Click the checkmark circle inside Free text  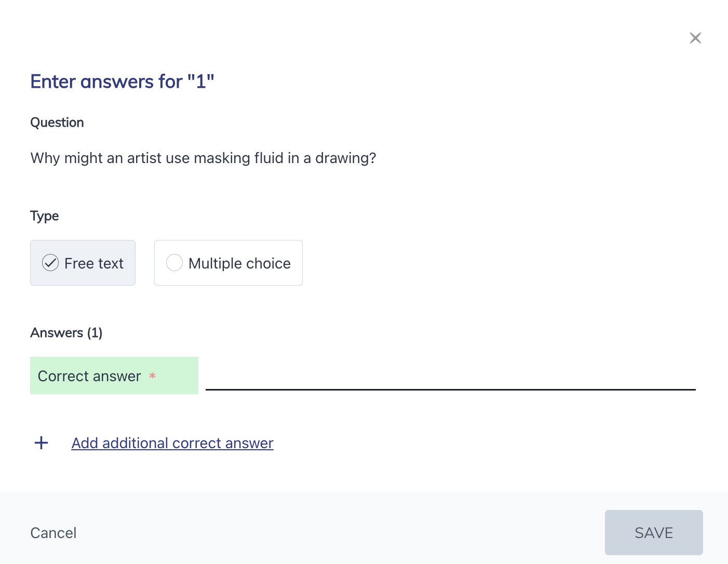(50, 263)
